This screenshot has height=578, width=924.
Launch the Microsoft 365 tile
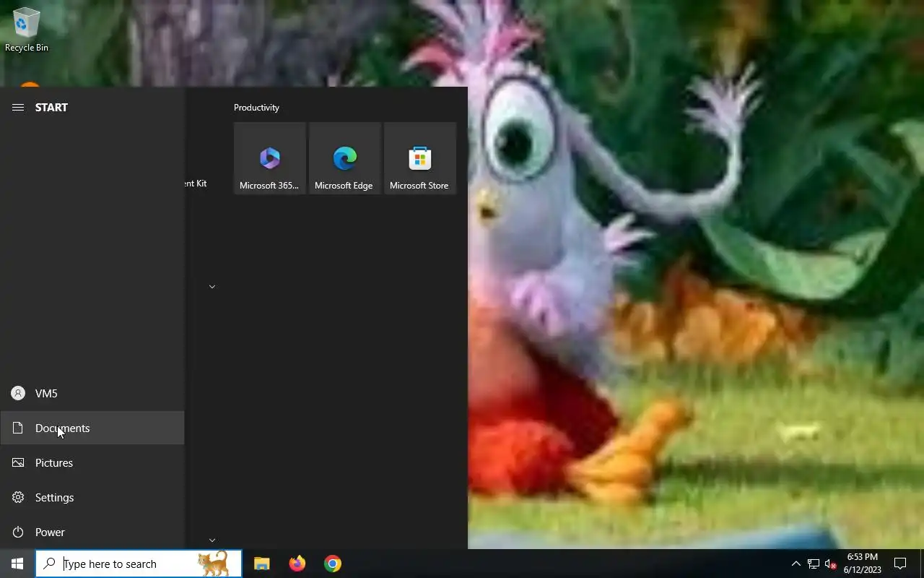click(x=270, y=158)
